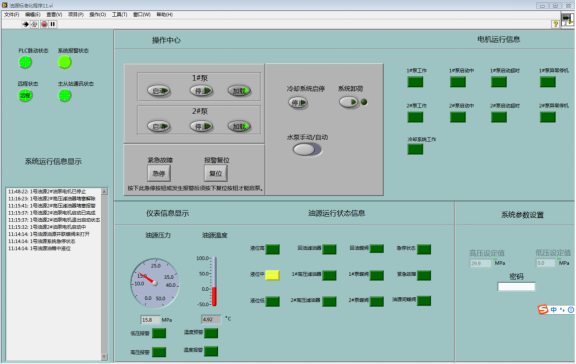Open the 文件(F) menu

[11, 14]
